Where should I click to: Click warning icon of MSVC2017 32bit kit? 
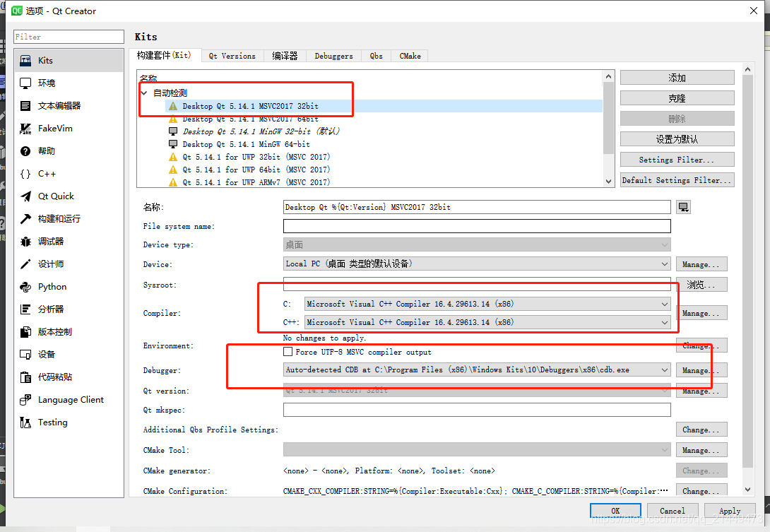point(173,106)
